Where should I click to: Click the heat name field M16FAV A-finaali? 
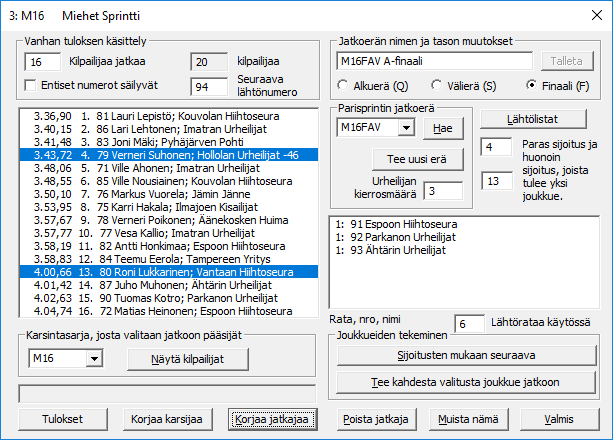[433, 61]
